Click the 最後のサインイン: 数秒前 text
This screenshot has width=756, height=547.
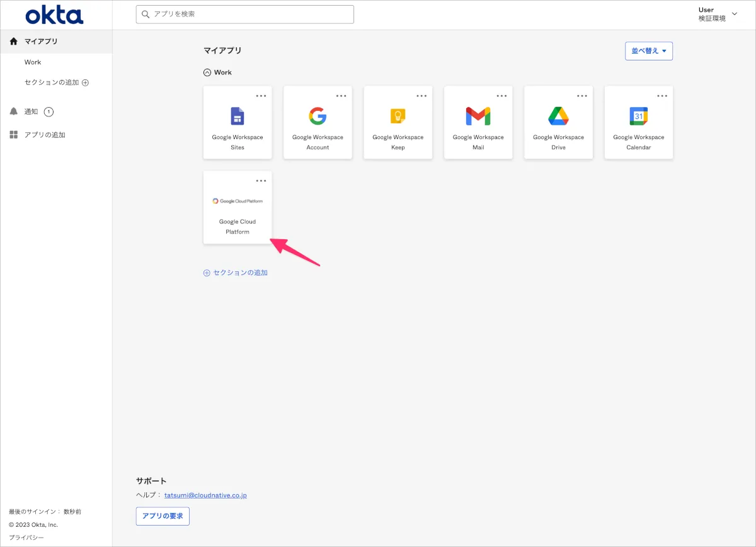45,512
